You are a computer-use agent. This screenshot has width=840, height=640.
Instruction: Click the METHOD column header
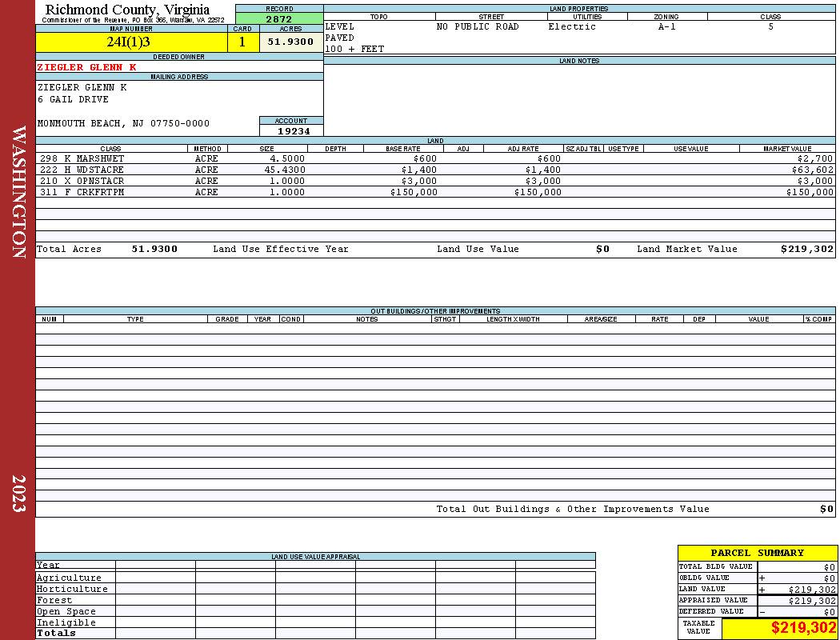207,149
